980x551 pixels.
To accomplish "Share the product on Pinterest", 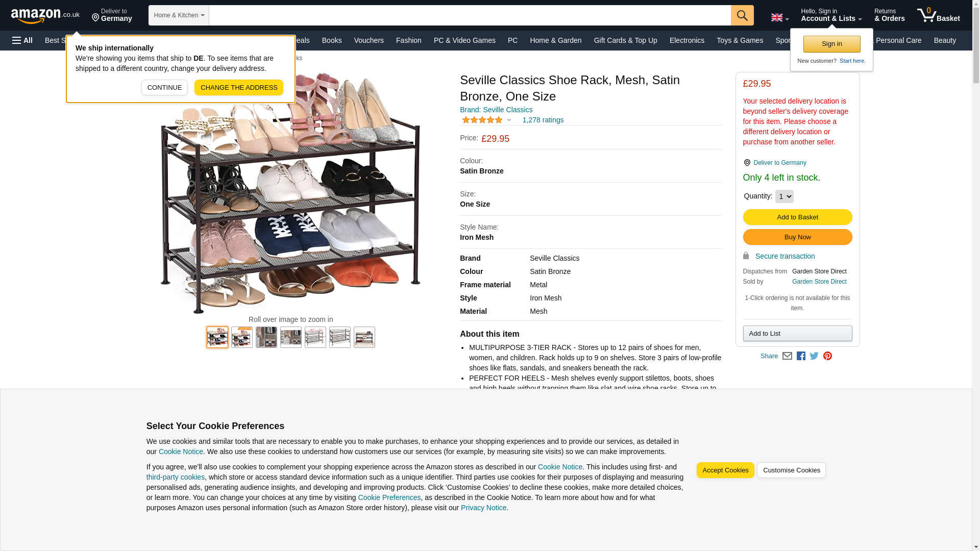I will pos(827,356).
